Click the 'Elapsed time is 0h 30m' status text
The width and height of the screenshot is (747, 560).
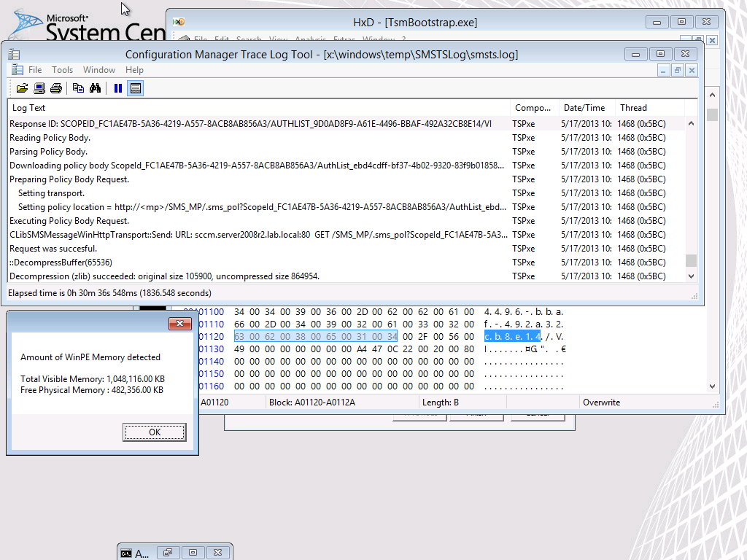click(109, 293)
